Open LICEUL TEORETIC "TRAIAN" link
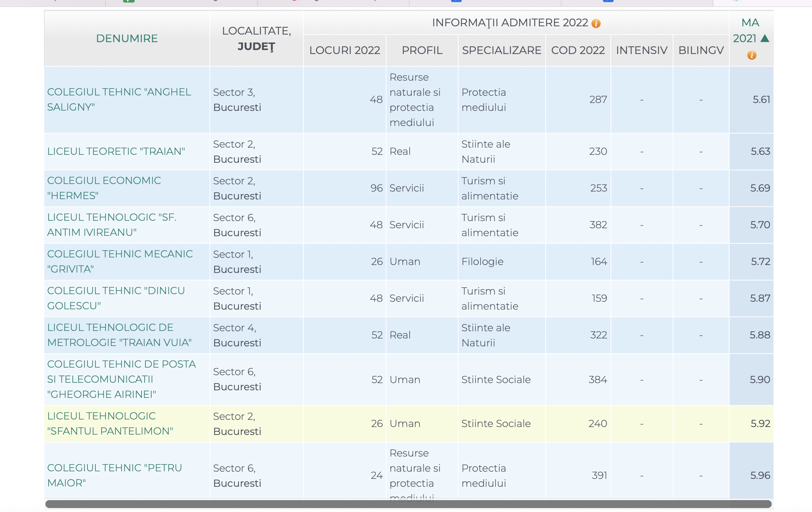Viewport: 812px width, 512px height. 116,151
